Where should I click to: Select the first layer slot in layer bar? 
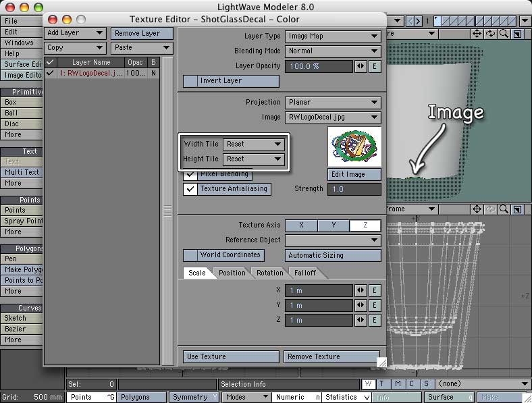(x=438, y=22)
